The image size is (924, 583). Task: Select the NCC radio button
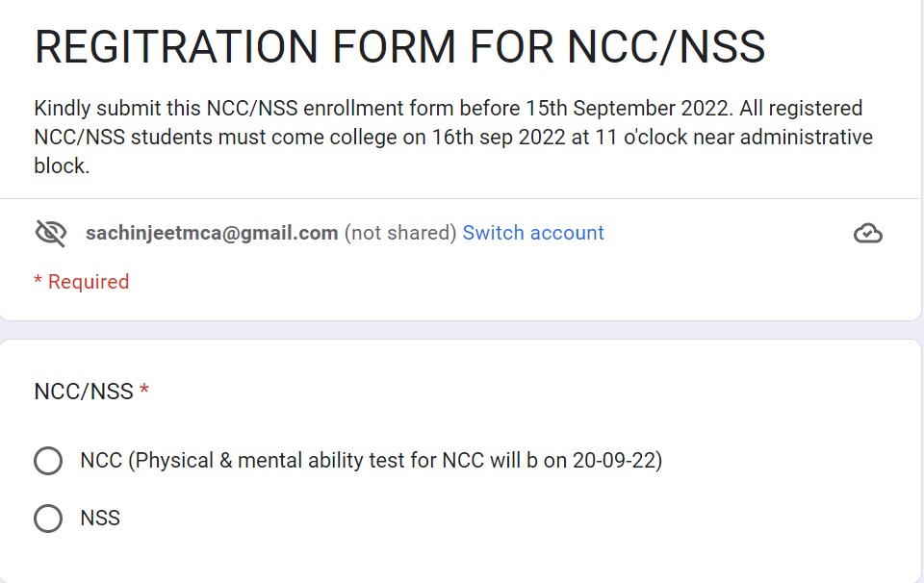[x=48, y=461]
